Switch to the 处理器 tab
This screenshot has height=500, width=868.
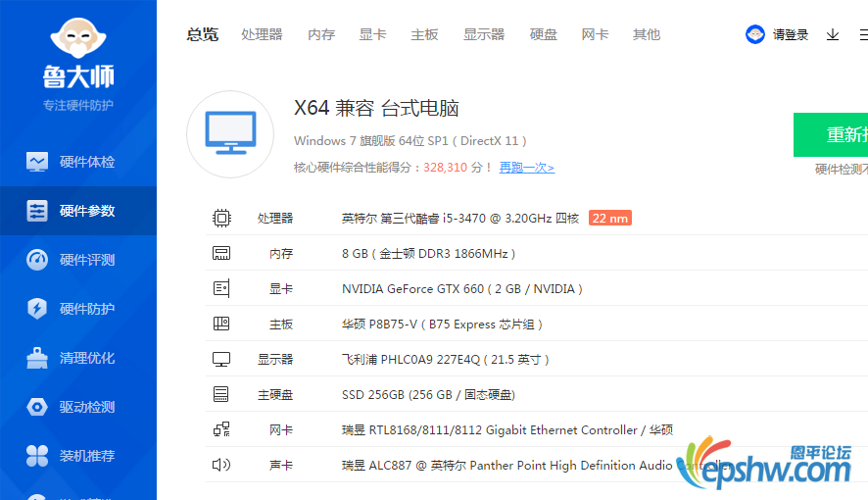(x=262, y=34)
